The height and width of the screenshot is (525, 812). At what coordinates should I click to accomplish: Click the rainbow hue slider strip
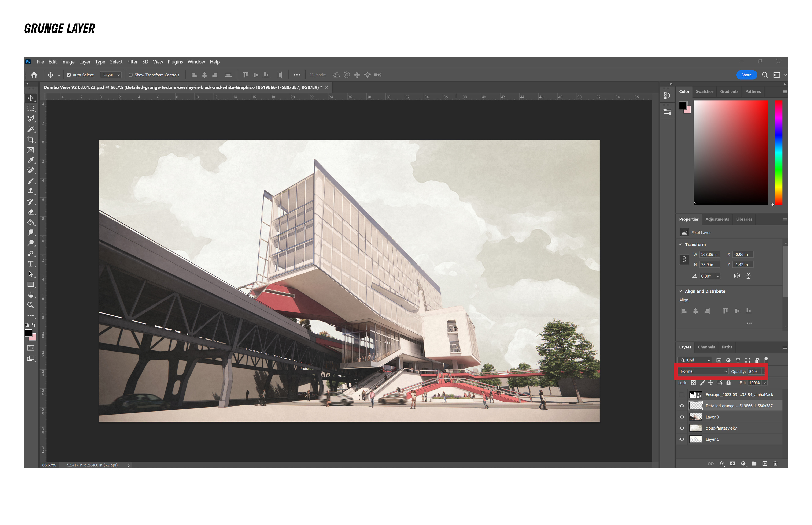pyautogui.click(x=778, y=152)
